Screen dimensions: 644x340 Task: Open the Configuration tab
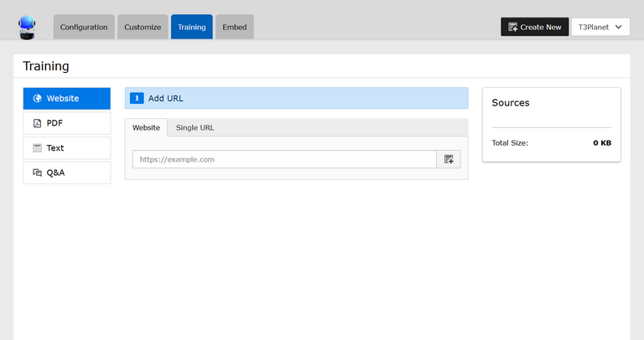(x=84, y=27)
